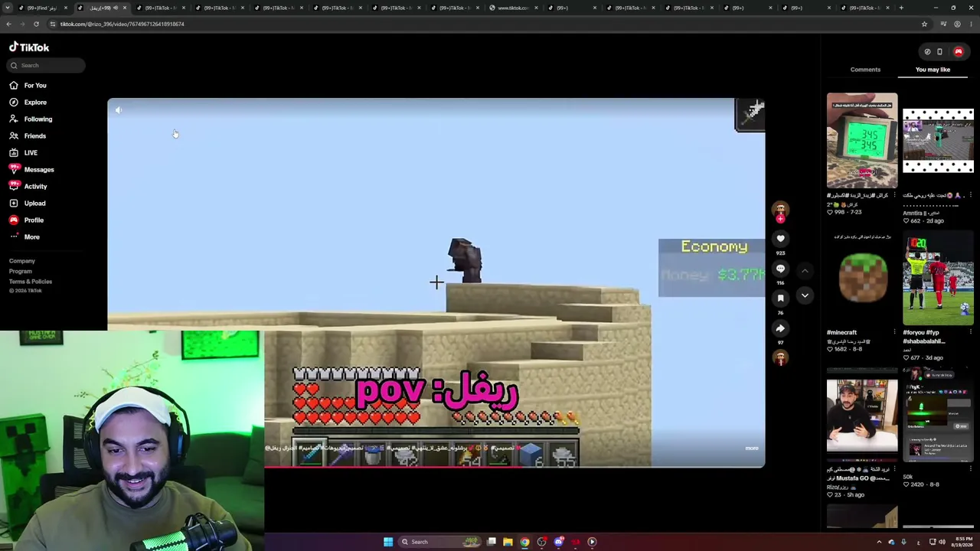This screenshot has height=551, width=980.
Task: Click the compass icon in top-right header
Action: click(927, 52)
